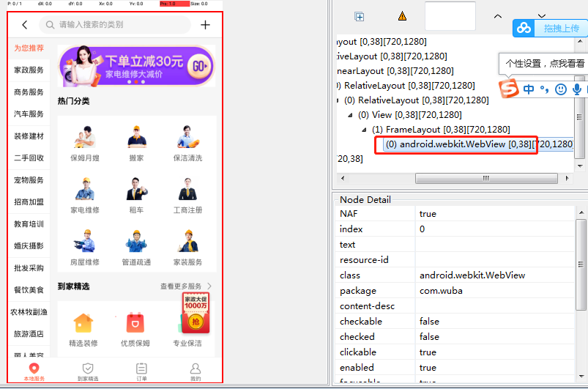Select 为您推荐 in the sidebar
Screen dimensions: 588x389
(29, 48)
